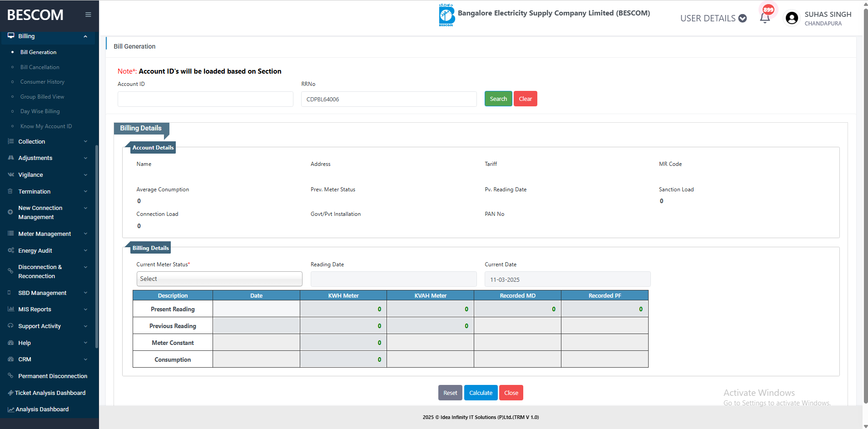Click the BESCOM logo in header
This screenshot has height=429, width=868.
pos(446,15)
